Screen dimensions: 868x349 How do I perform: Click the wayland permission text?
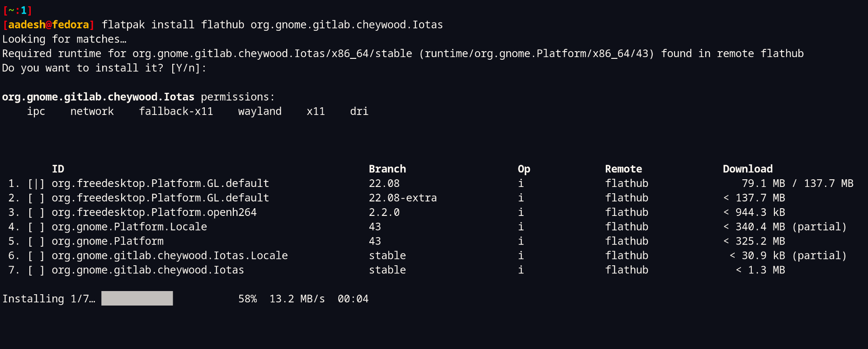(259, 111)
